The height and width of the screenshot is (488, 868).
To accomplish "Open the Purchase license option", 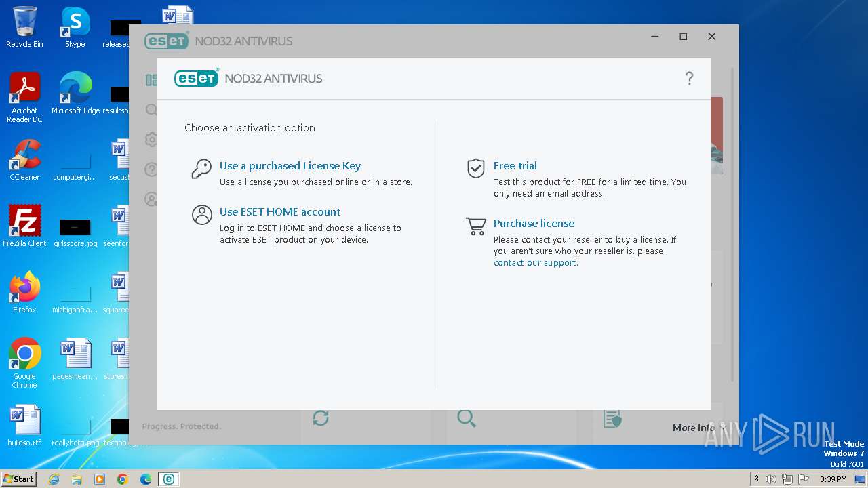I will pyautogui.click(x=534, y=223).
